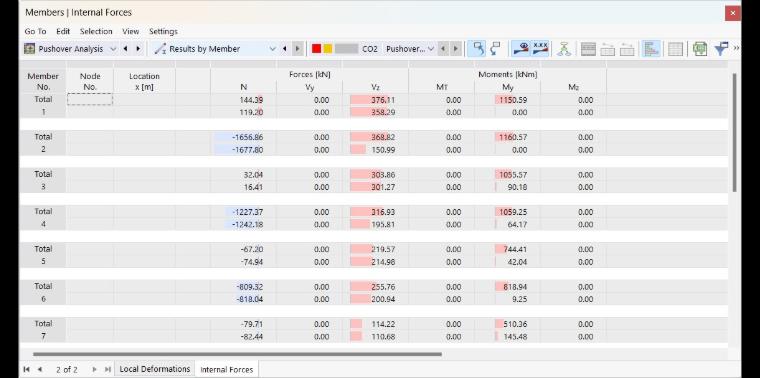Go to next analysis type arrow

[138, 49]
